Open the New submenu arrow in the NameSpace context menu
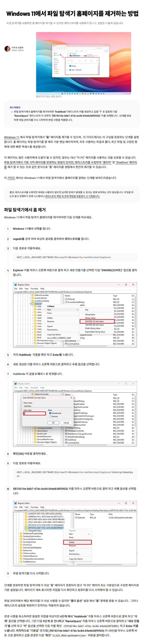Image resolution: width=144 pixels, height=644 pixels. 89,534
